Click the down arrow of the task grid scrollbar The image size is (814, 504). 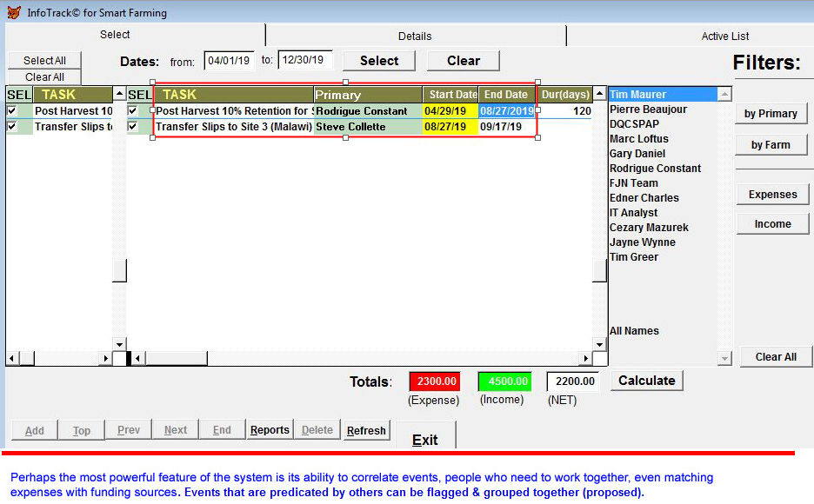click(x=599, y=343)
